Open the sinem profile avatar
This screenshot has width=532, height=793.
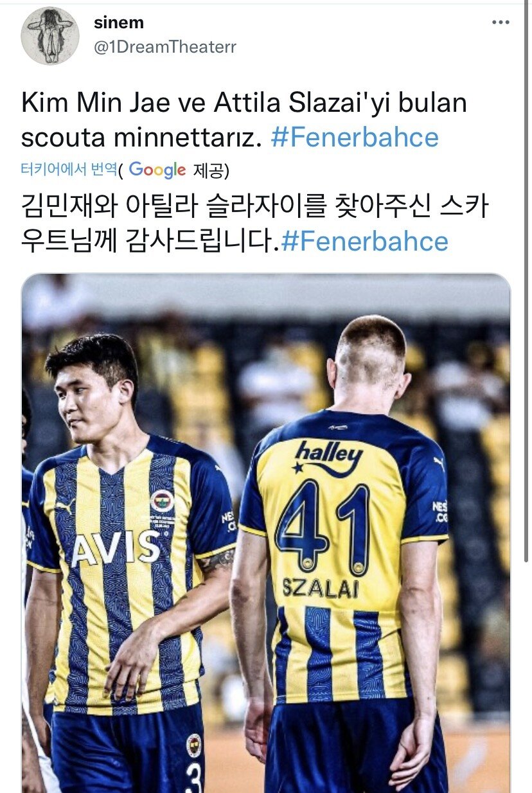(50, 36)
